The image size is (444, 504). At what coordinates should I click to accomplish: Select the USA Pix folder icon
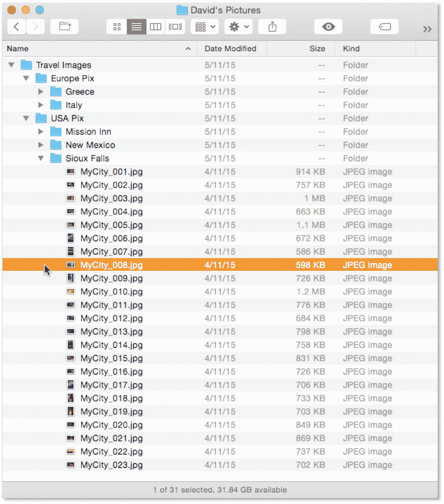[41, 118]
